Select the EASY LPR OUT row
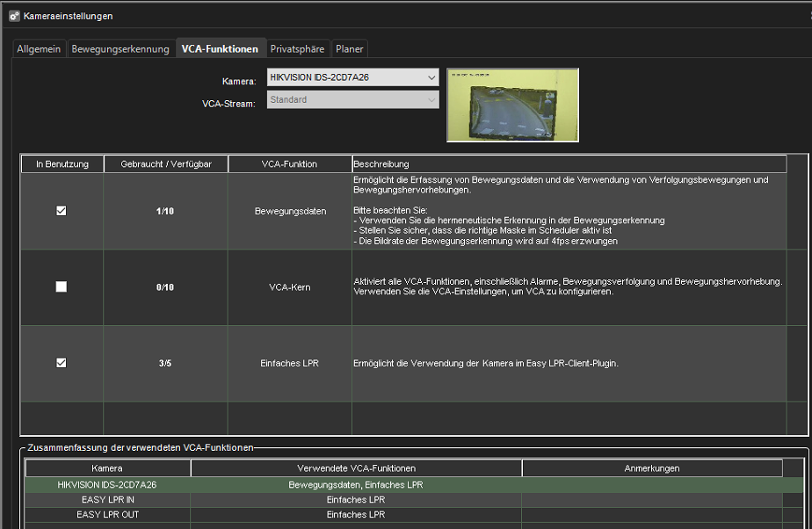Image resolution: width=812 pixels, height=529 pixels. click(x=107, y=514)
